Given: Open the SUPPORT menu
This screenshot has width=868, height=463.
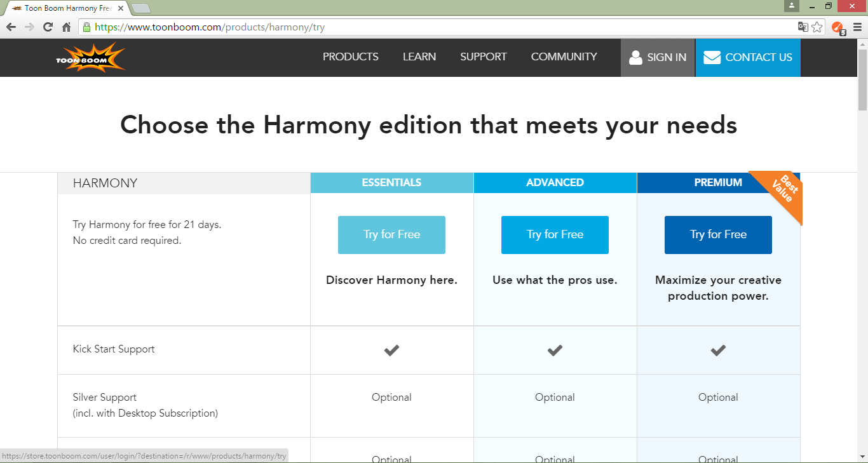Looking at the screenshot, I should click(484, 57).
